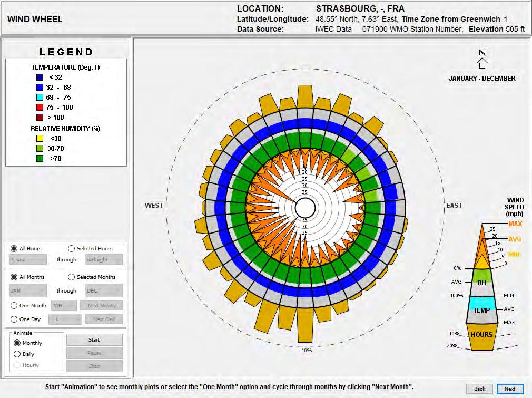This screenshot has height=398, width=532.
Task: Click the yellow <30 humidity swatch
Action: (x=40, y=139)
